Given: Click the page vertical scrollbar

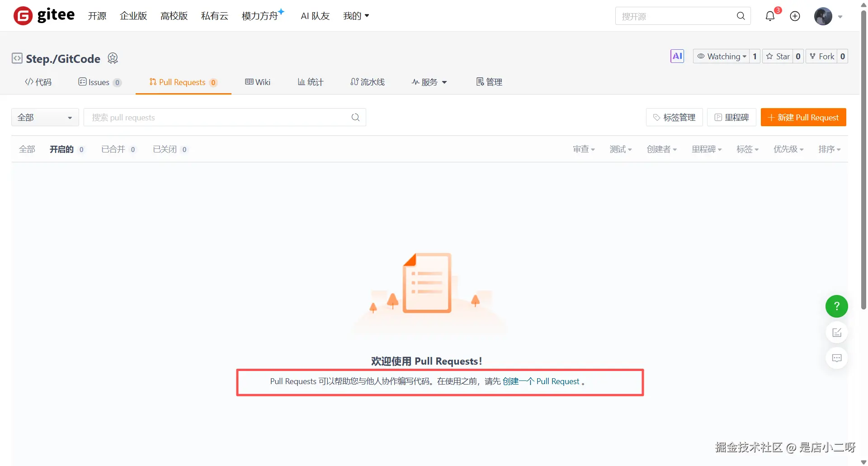Looking at the screenshot, I should click(863, 159).
